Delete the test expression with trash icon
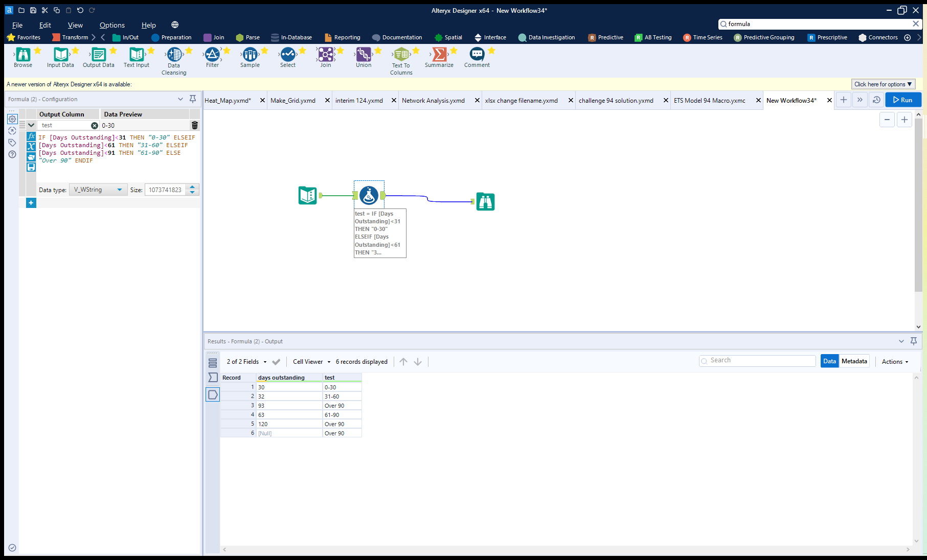This screenshot has width=927, height=560. 194,125
